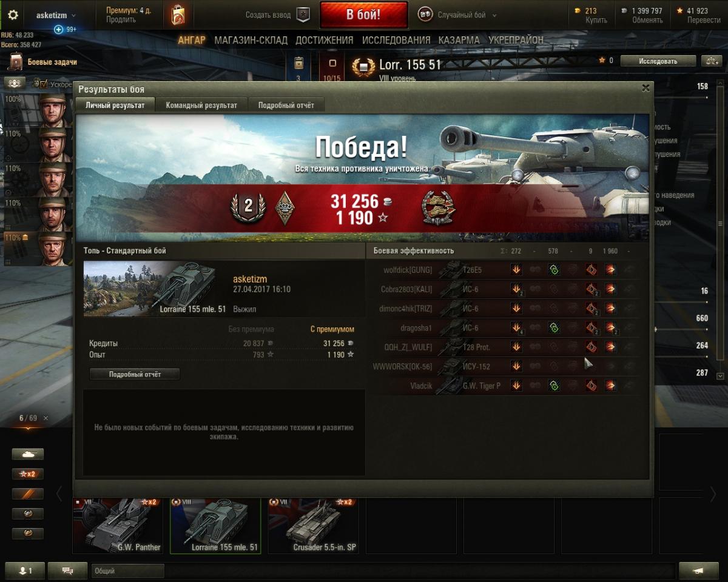728x582 pixels.
Task: Click the mastery badge class 2 medal
Action: tap(248, 207)
